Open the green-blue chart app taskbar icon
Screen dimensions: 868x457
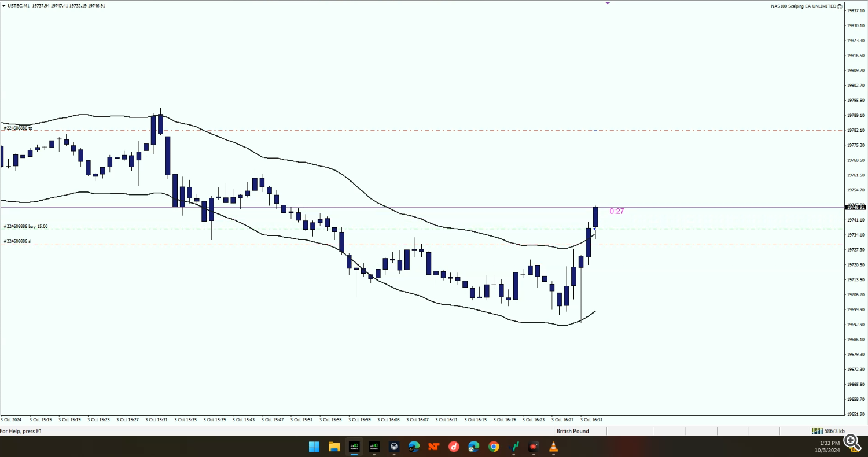point(514,447)
